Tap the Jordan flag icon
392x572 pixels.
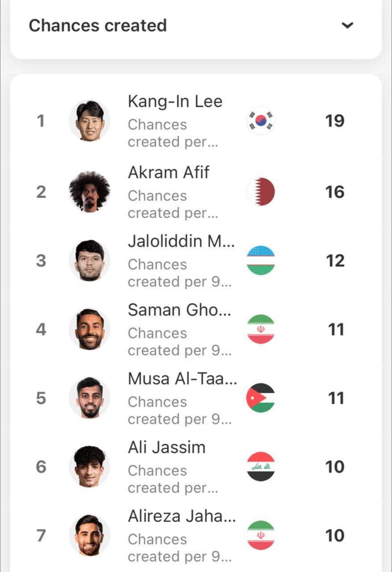click(261, 398)
